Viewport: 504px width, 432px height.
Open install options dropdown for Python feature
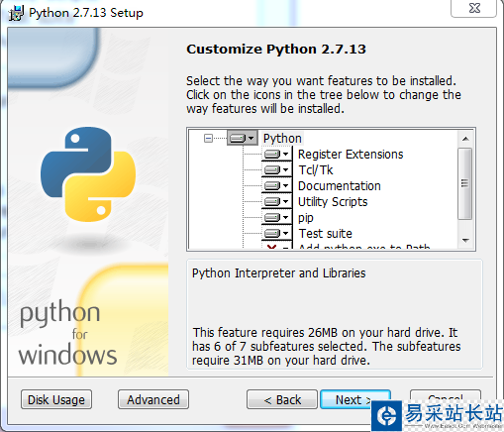(x=243, y=138)
